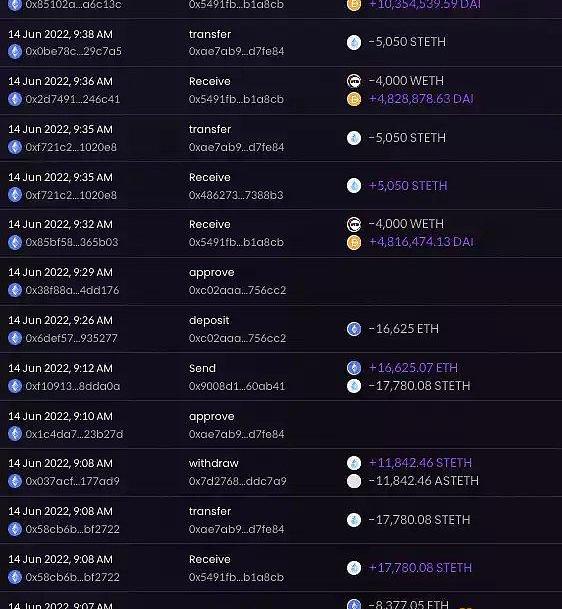Select the 9:29 AM approve transaction row

tap(281, 281)
